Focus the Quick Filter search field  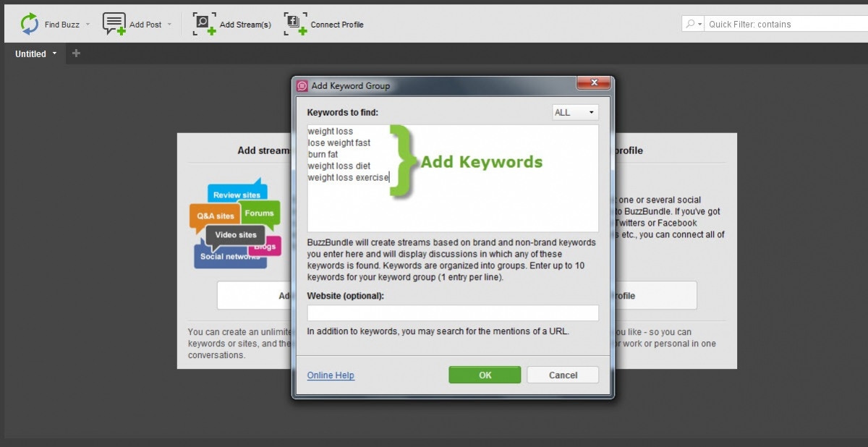pyautogui.click(x=785, y=24)
